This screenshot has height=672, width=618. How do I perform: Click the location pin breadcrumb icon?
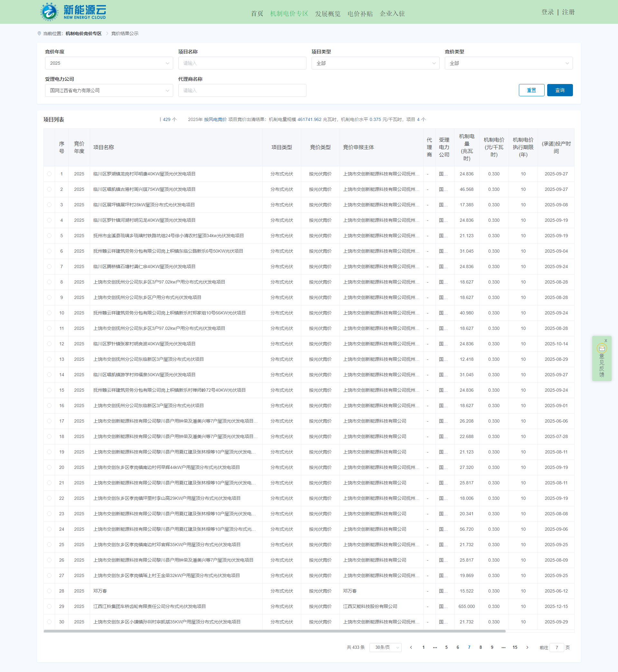39,33
